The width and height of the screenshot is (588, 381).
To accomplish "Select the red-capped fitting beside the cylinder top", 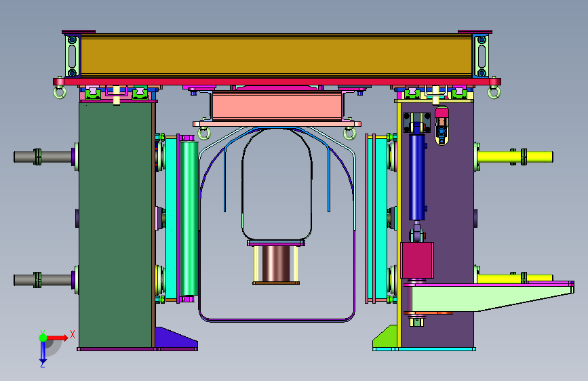I will 442,125.
